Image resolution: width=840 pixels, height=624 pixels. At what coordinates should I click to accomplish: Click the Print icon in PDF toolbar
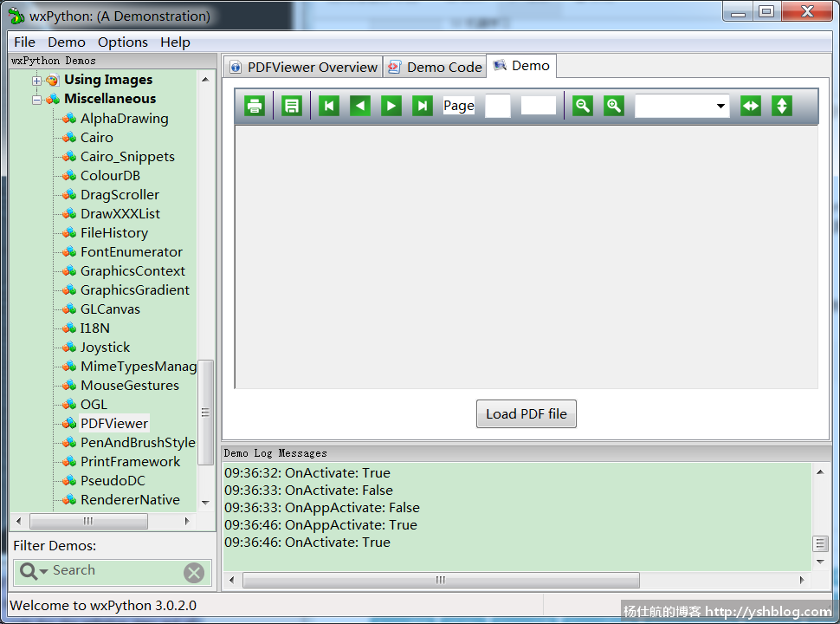click(255, 106)
